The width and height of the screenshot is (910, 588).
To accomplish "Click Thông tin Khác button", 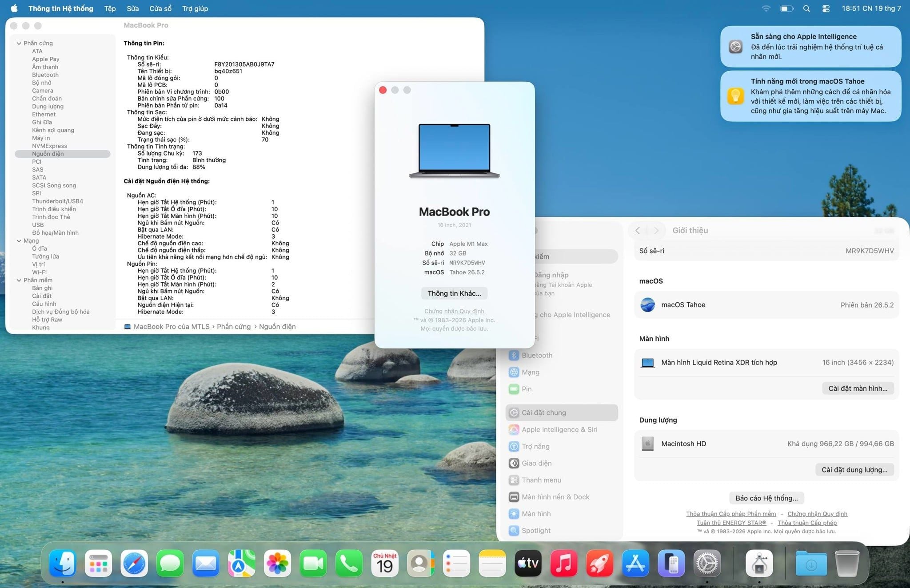I will [x=454, y=293].
